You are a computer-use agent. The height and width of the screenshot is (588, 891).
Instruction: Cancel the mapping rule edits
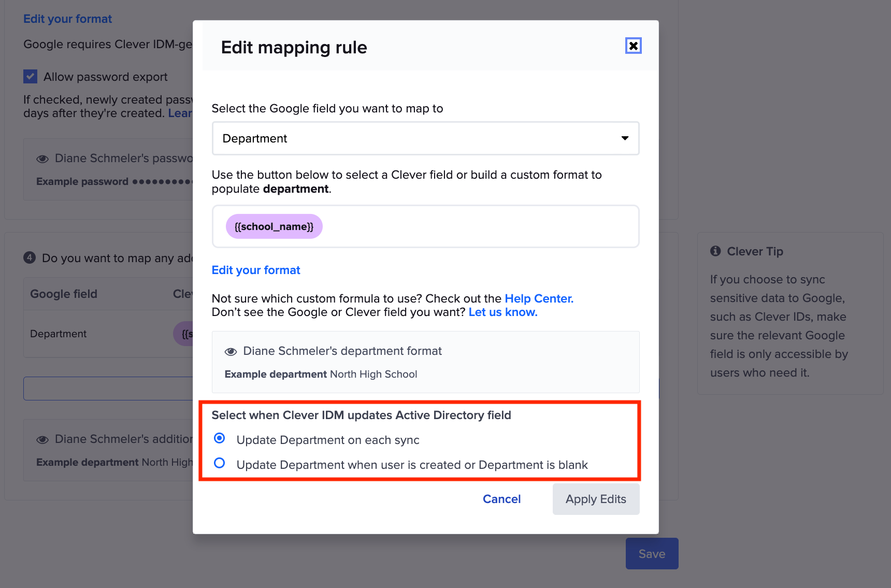coord(501,499)
